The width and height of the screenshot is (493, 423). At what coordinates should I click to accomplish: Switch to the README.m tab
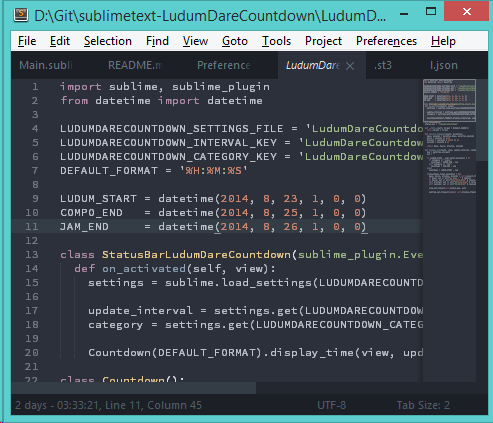point(135,65)
